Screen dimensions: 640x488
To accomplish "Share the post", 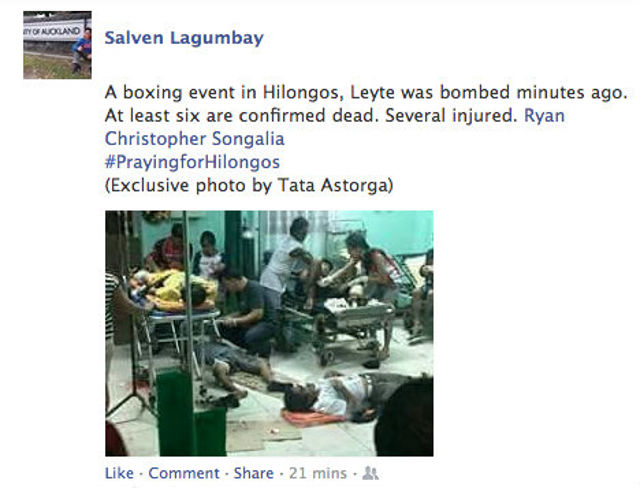I will pos(253,473).
